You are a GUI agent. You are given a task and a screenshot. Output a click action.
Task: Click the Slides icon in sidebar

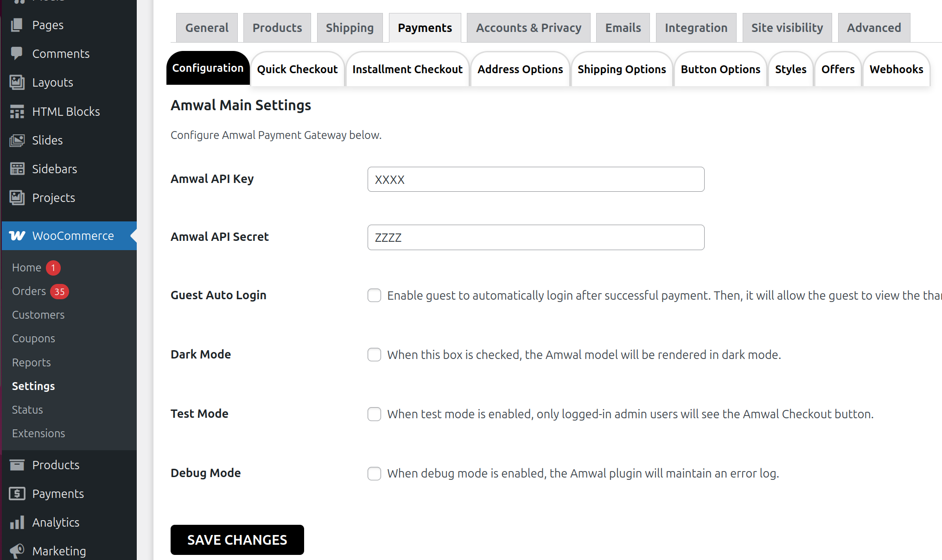pyautogui.click(x=17, y=140)
